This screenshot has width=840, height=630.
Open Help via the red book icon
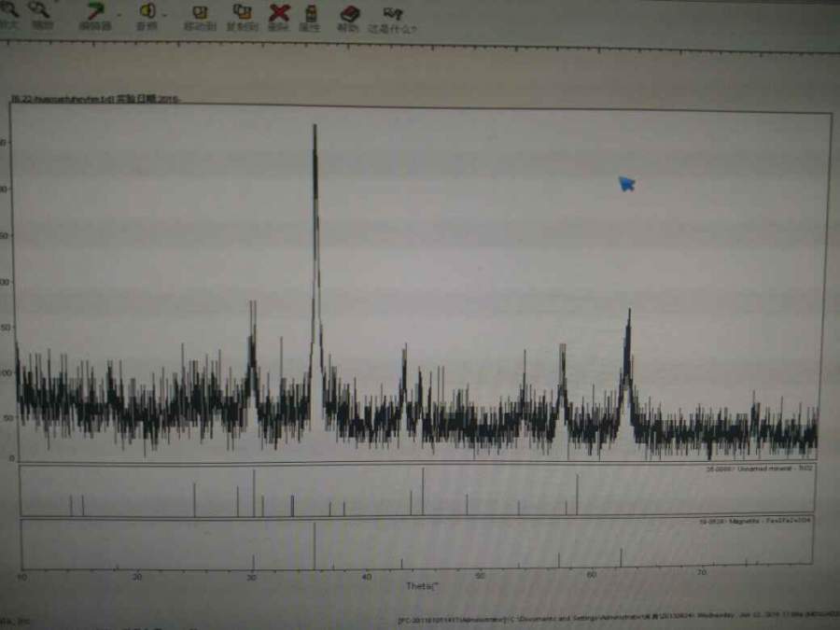349,14
